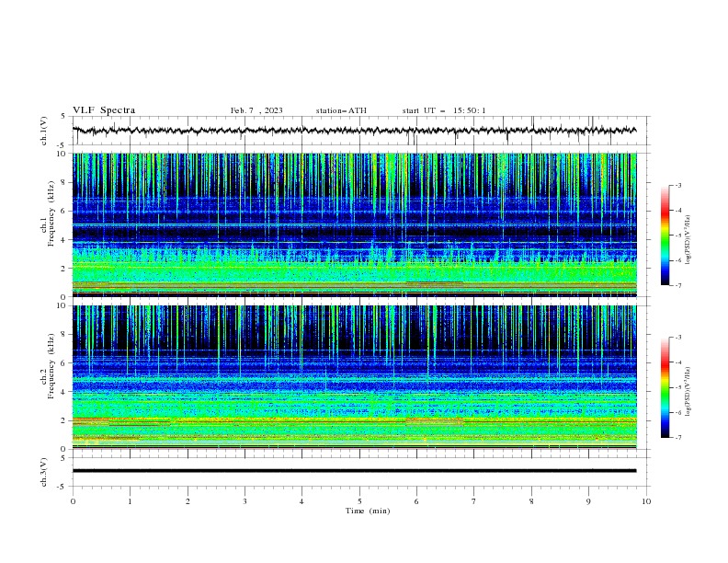Image resolution: width=728 pixels, height=563 pixels.
Task: Click the upper color scale bar
Action: tap(665, 236)
